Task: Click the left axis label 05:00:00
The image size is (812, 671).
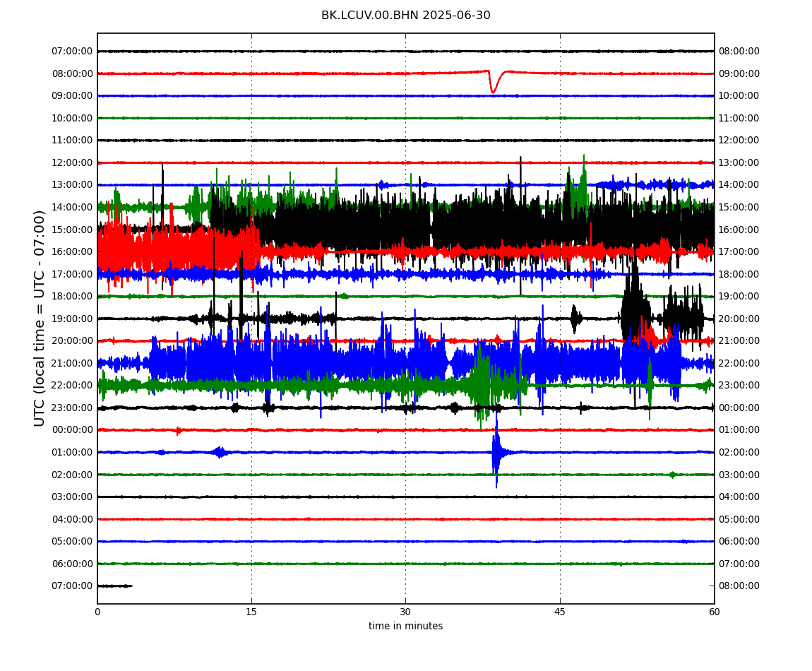Action: 72,542
